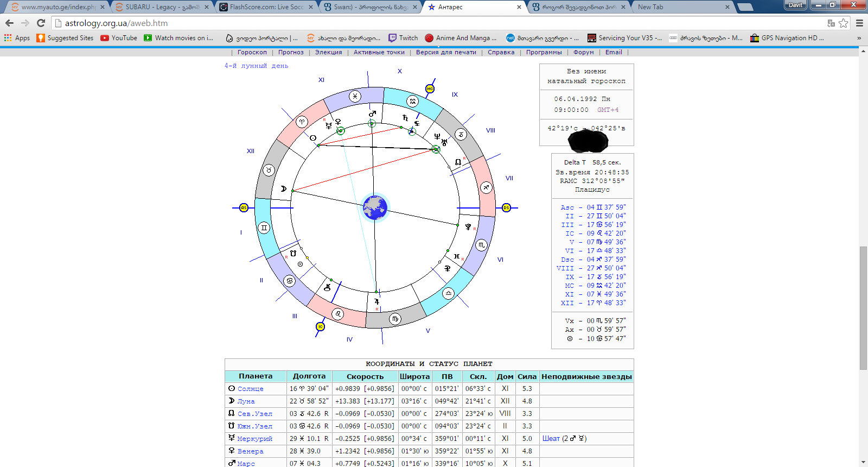
Task: Open the Apps shortcut in bookmarks bar
Action: 17,38
